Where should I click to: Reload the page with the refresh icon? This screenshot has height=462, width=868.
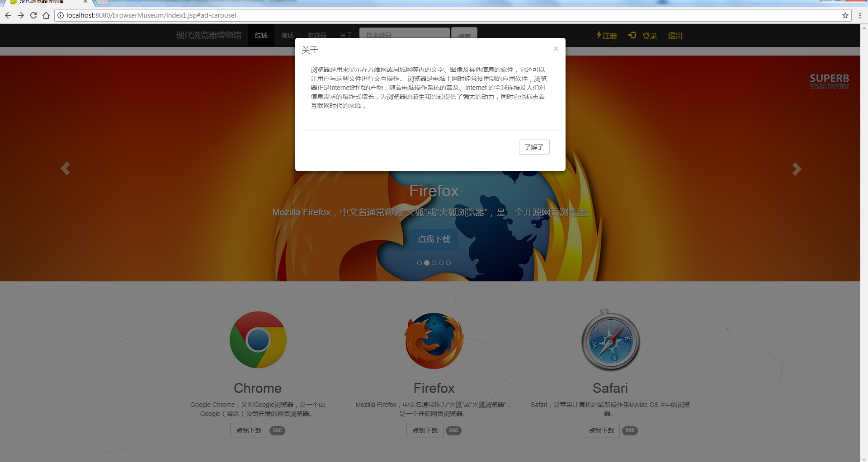coord(33,15)
